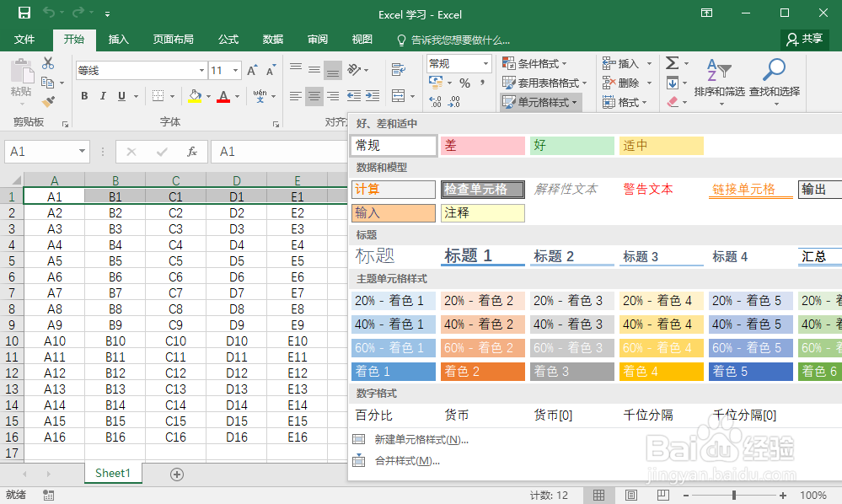
Task: Click the Clear eraser icon
Action: click(673, 101)
